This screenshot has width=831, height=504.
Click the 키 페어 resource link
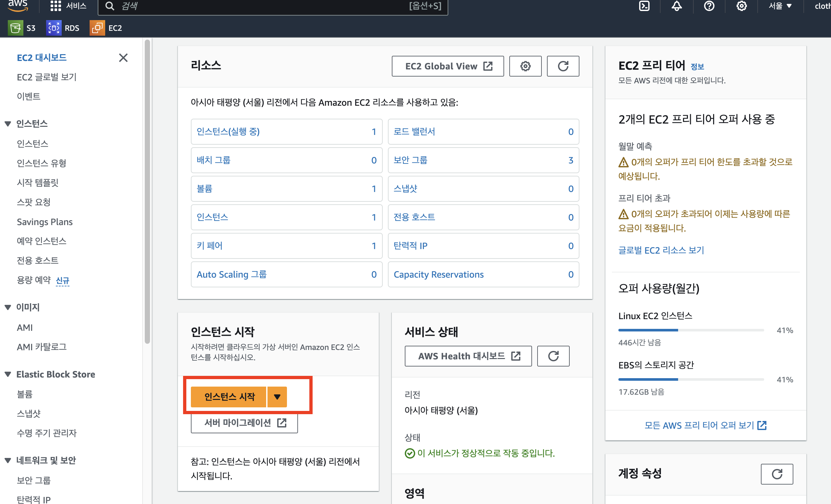(209, 246)
